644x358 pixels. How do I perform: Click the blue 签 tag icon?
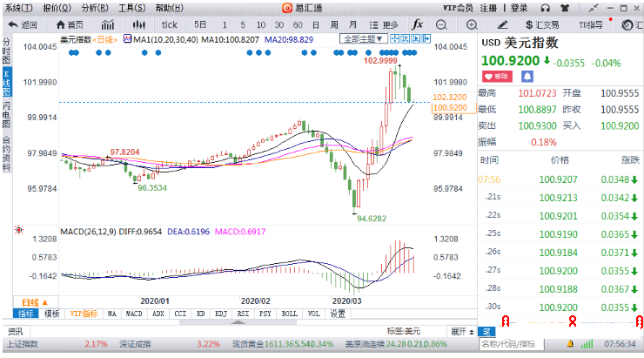[486, 331]
